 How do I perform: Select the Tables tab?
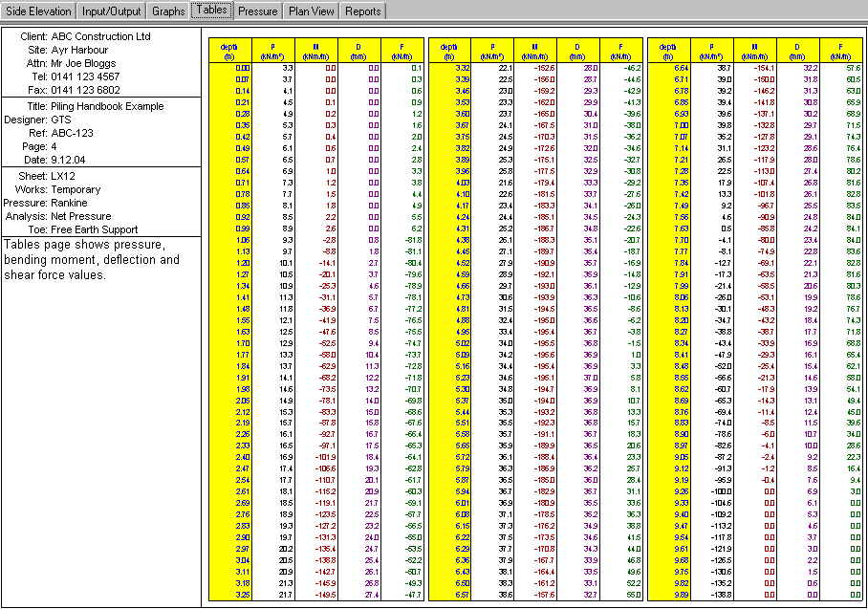click(x=211, y=11)
